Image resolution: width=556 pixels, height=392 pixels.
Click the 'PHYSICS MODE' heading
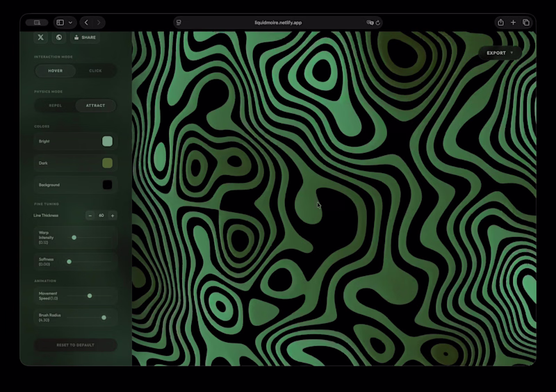tap(48, 92)
